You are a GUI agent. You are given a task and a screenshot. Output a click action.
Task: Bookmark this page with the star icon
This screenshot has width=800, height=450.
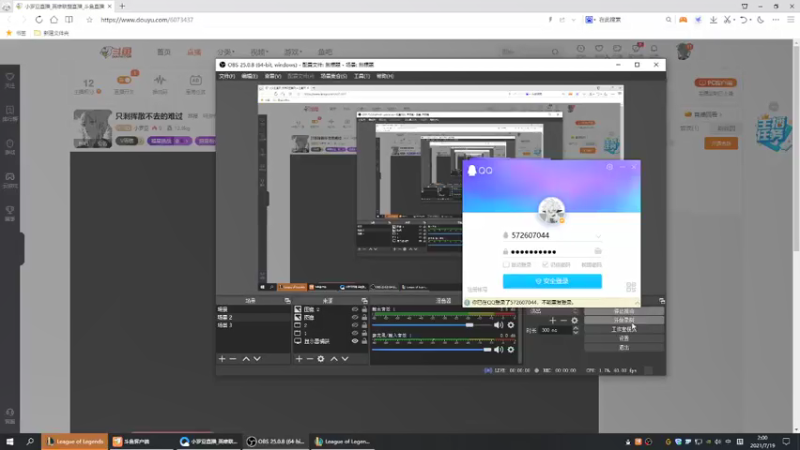click(x=89, y=20)
